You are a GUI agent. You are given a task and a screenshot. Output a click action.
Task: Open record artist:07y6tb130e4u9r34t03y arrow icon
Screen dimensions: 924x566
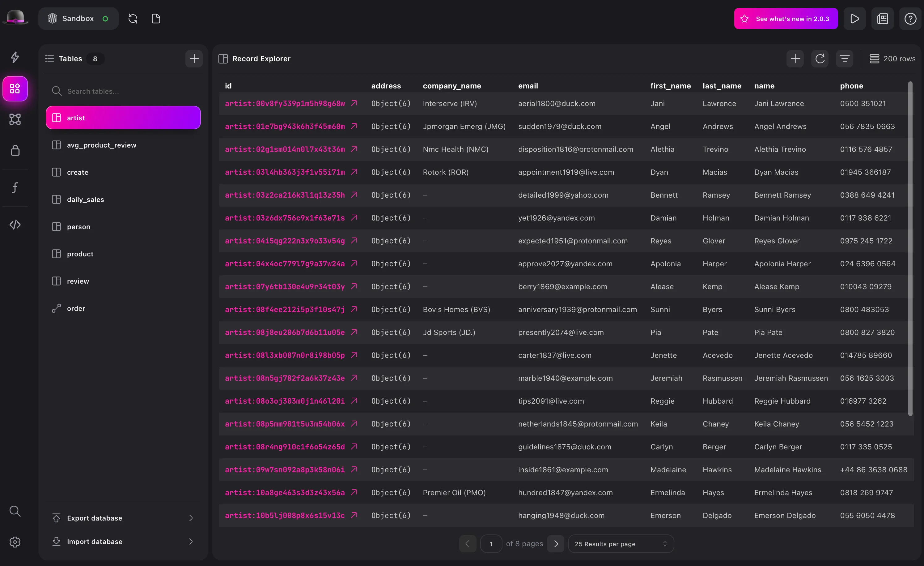(x=354, y=286)
